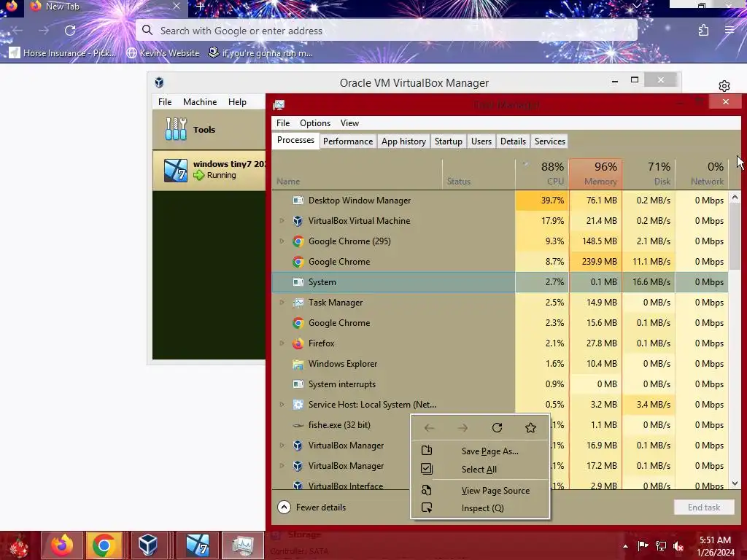Screen dimensions: 747x560
Task: Click the Task Manager taskbar icon
Action: point(242,545)
